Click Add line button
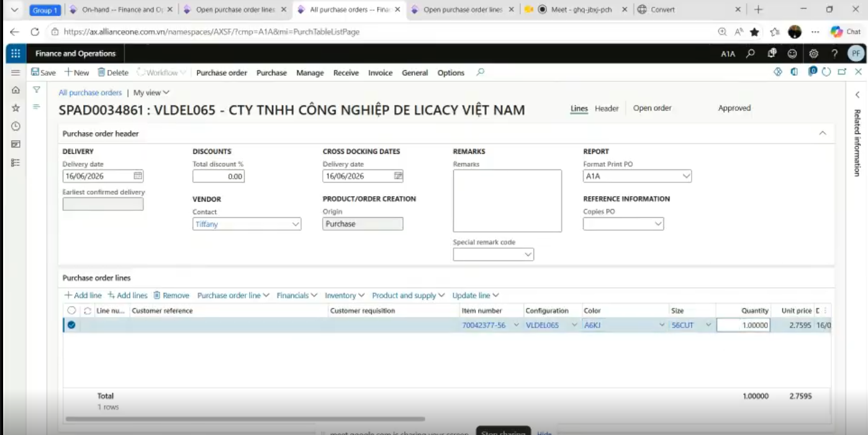The height and width of the screenshot is (435, 868). pyautogui.click(x=83, y=296)
